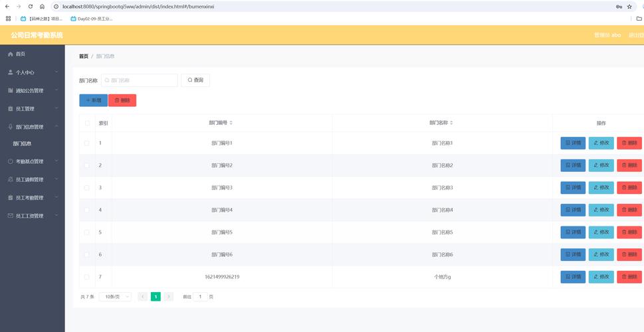Image resolution: width=644 pixels, height=332 pixels.
Task: Click the browser reload icon
Action: (31, 7)
